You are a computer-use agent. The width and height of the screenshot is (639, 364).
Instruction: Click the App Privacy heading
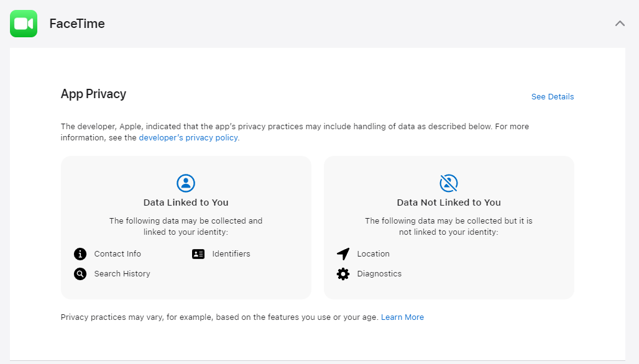coord(93,94)
